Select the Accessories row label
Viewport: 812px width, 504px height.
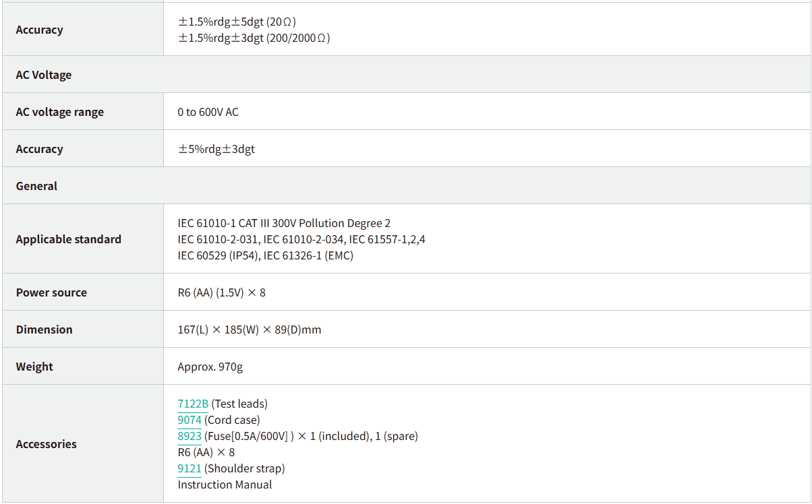tap(46, 444)
